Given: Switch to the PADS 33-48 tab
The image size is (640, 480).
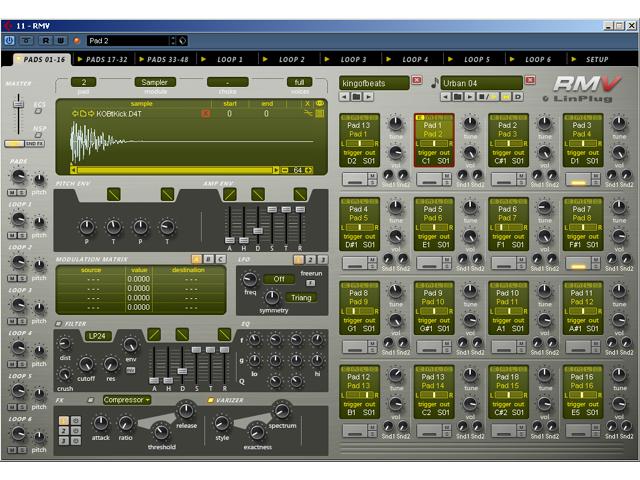Looking at the screenshot, I should 164,60.
